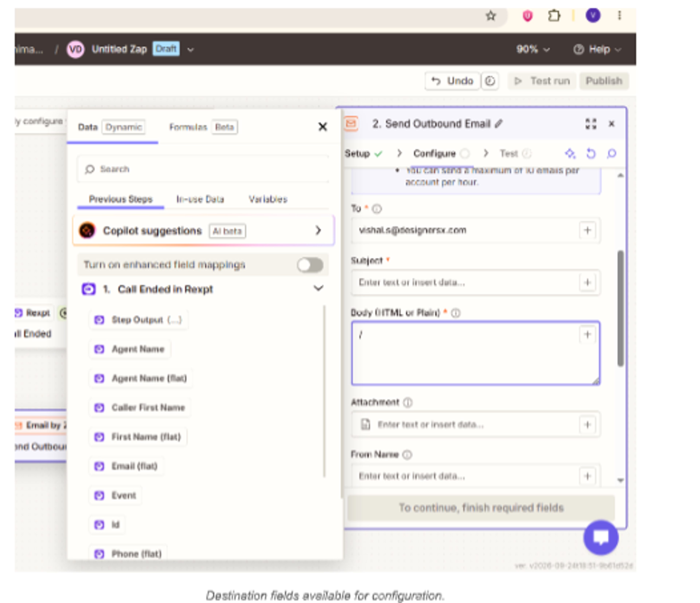Switch to the Formulas tab
The height and width of the screenshot is (603, 700).
pos(203,127)
